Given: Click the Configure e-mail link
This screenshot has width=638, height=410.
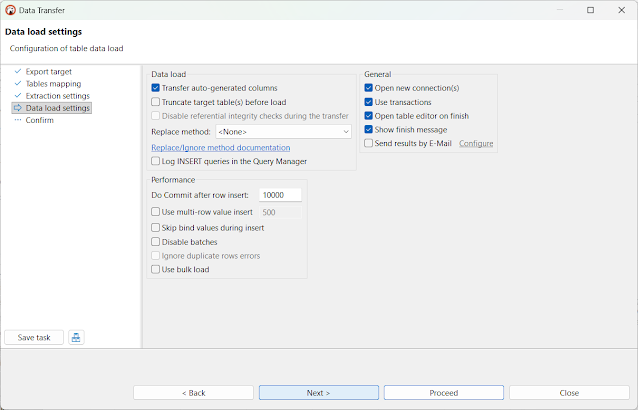Looking at the screenshot, I should [476, 143].
